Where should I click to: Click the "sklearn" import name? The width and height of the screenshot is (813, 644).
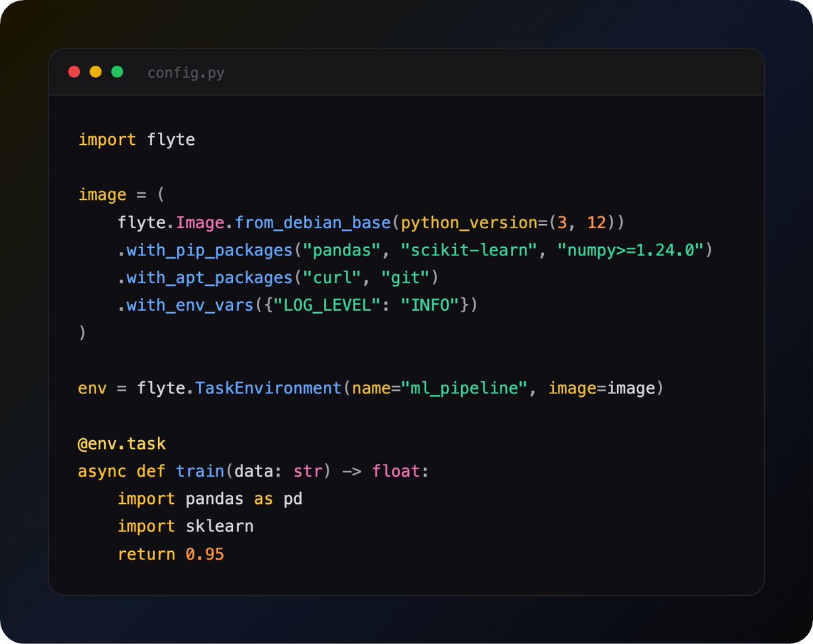pos(220,526)
